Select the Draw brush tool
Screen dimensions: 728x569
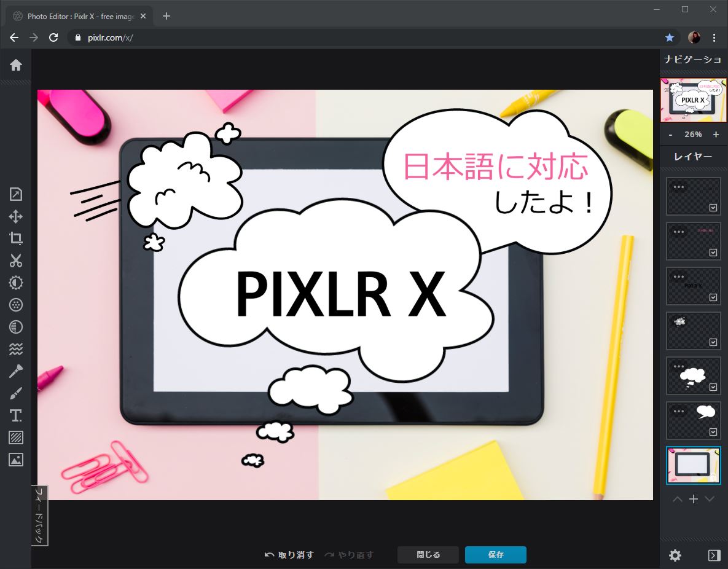[16, 393]
